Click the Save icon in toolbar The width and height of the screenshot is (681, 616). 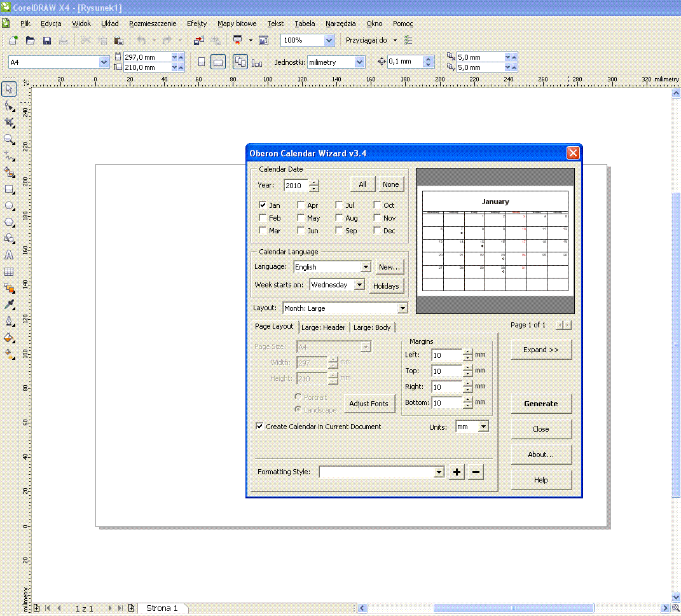pos(47,41)
